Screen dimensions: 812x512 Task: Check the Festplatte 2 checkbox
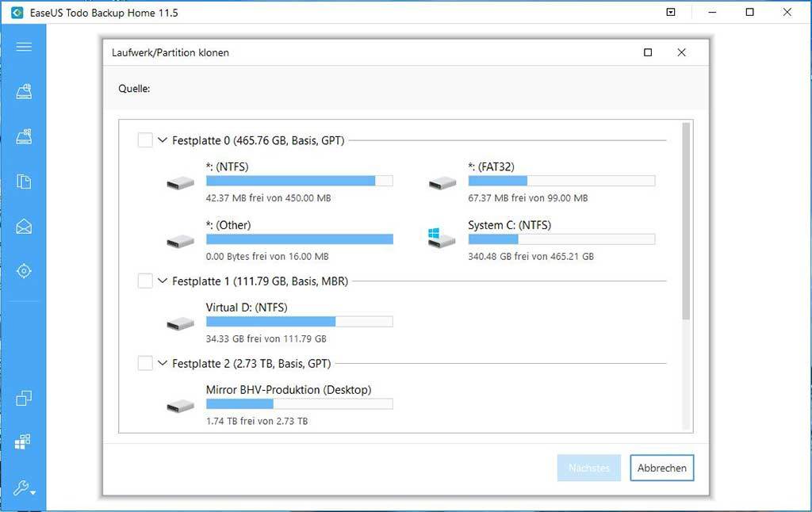(x=145, y=364)
